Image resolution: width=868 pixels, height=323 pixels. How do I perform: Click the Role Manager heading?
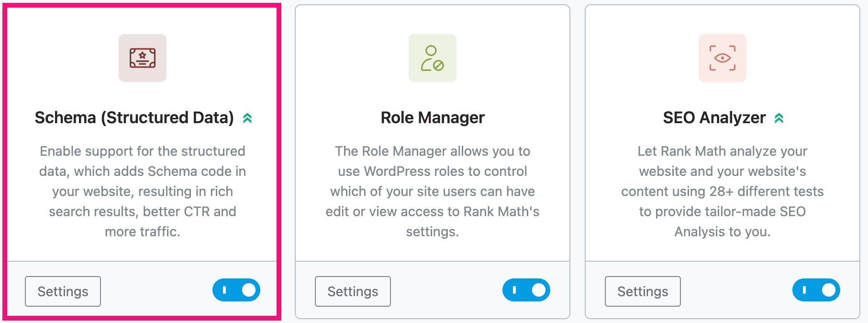[x=432, y=118]
